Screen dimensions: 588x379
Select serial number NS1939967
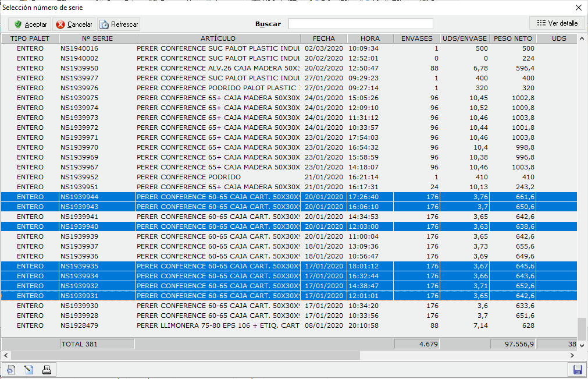79,167
